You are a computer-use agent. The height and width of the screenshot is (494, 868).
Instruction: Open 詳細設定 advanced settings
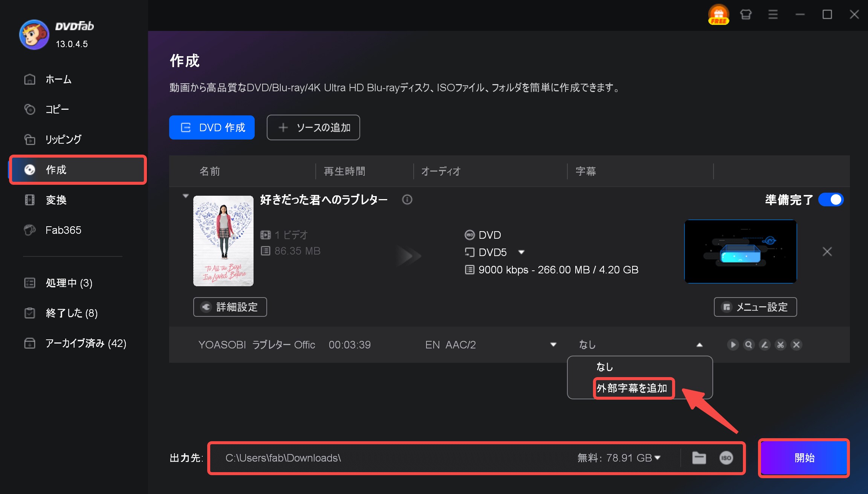point(230,307)
